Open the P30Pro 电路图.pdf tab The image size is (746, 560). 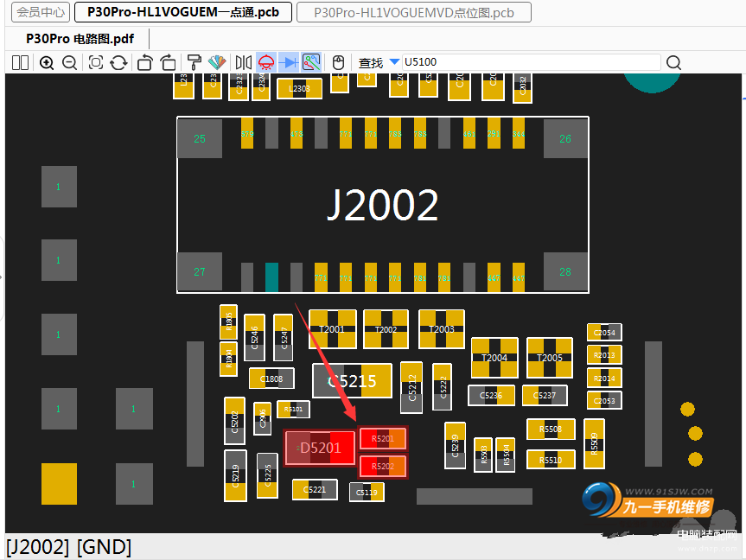[80, 39]
